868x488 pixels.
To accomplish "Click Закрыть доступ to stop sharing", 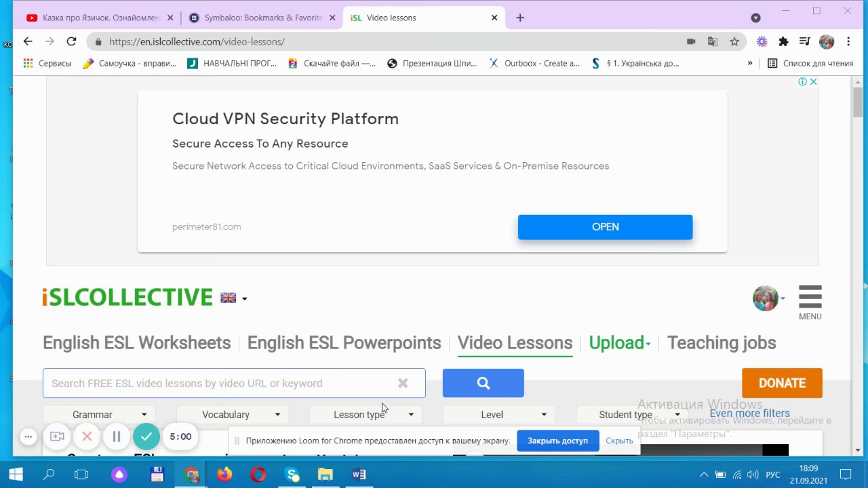I will coord(557,441).
